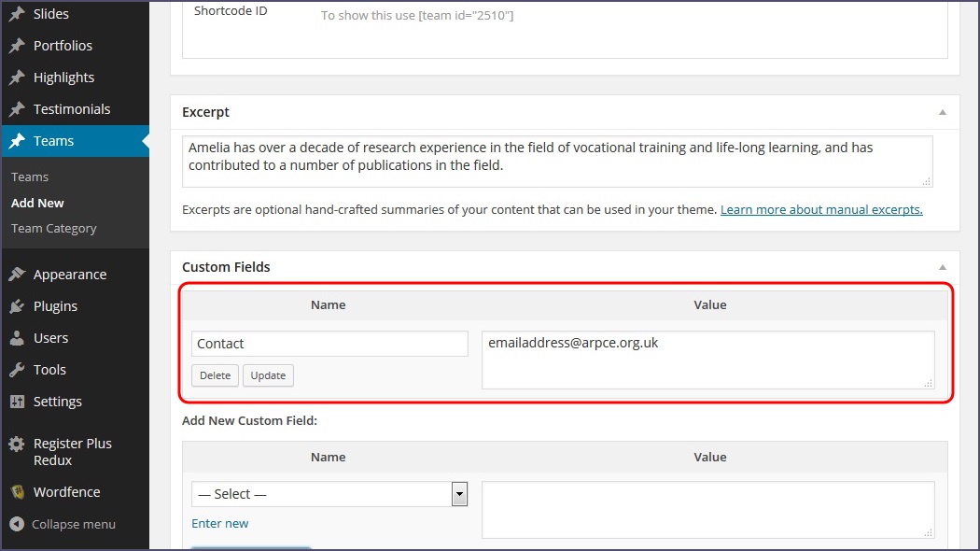Open the Teams submenu list item
Screen dimensions: 980x551
[30, 177]
